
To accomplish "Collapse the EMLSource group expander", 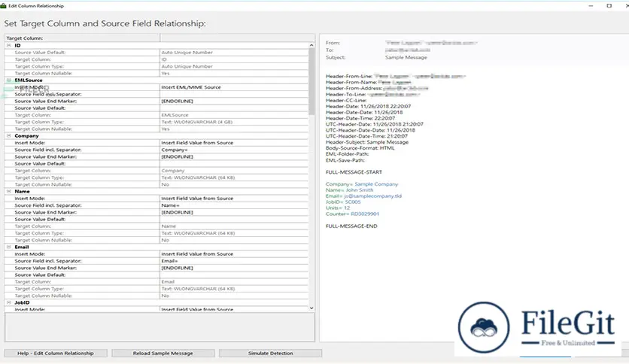I will point(9,80).
